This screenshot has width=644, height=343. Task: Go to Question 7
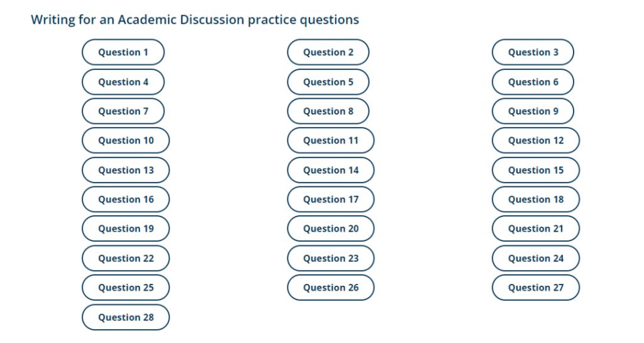pos(123,111)
